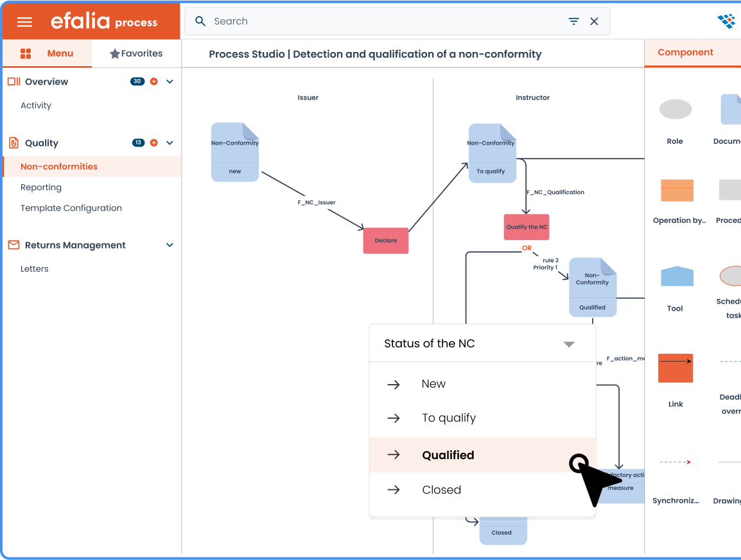Collapse the Quality section chevron
741x560 pixels.
[x=170, y=143]
